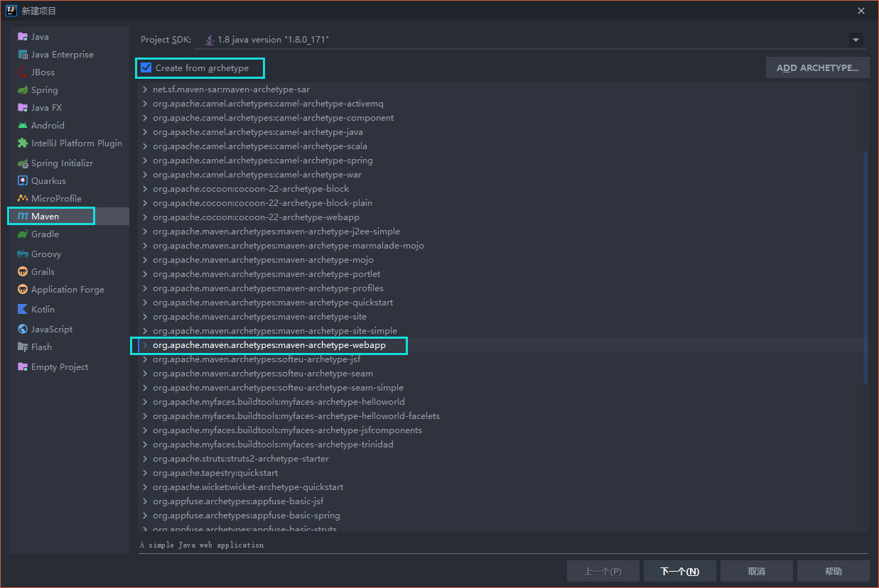Select myfaces-archetype-trinidad row text

click(273, 445)
